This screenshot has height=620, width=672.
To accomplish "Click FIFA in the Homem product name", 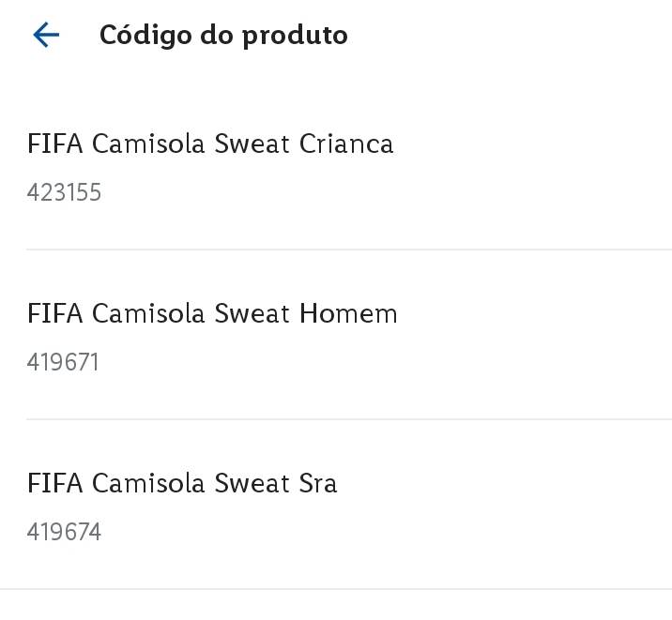I will (x=54, y=313).
